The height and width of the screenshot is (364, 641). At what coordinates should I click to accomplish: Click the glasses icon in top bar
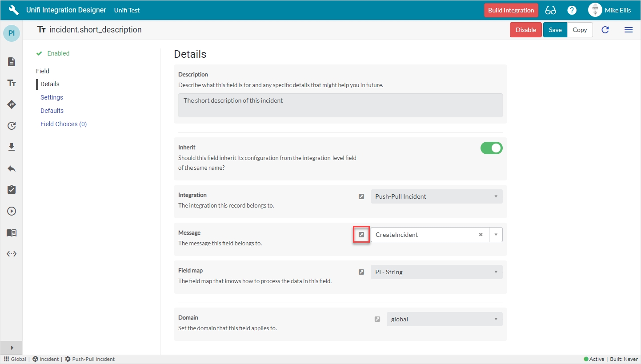coord(550,10)
